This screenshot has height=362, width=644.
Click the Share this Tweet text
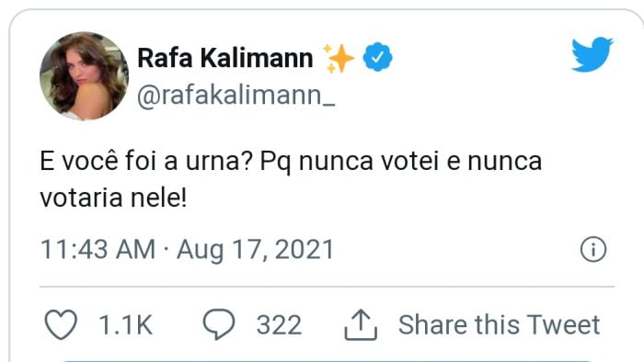click(x=499, y=324)
